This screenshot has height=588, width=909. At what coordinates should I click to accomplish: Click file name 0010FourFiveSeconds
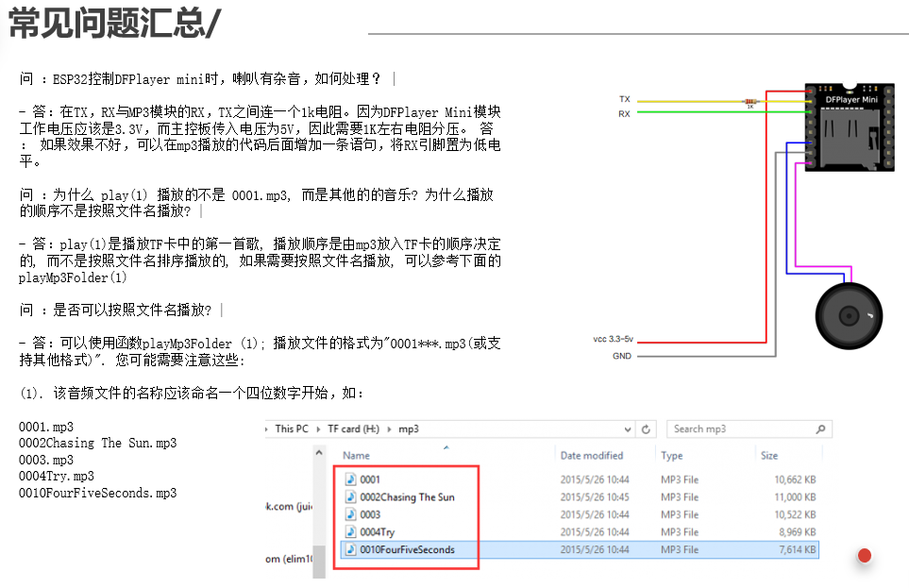[407, 549]
